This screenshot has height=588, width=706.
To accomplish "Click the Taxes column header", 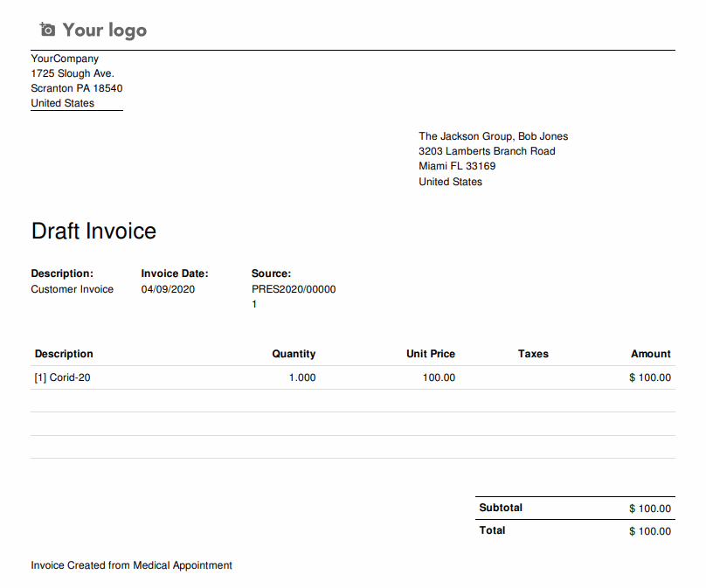I will coord(533,354).
